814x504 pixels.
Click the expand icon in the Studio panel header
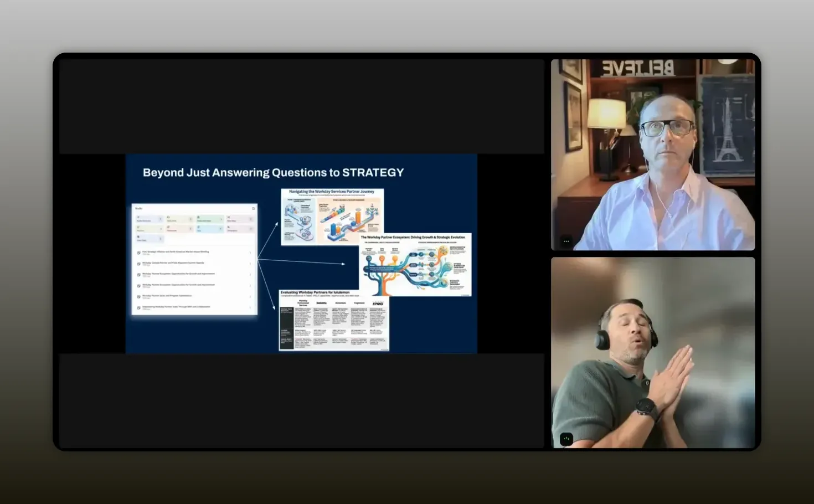(254, 208)
